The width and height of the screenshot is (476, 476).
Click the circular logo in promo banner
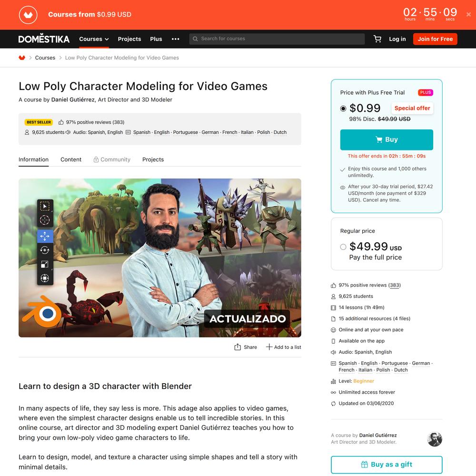(x=28, y=15)
